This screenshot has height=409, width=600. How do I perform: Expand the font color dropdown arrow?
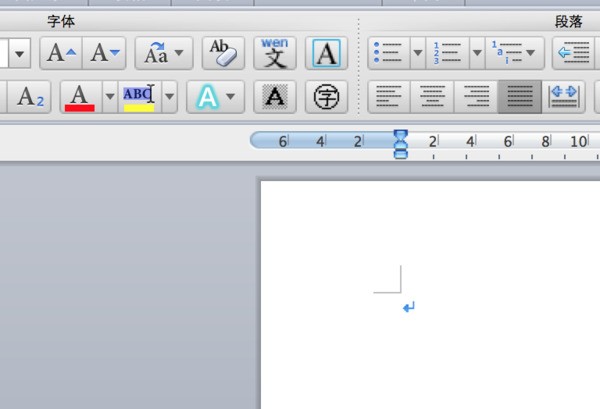pos(110,97)
